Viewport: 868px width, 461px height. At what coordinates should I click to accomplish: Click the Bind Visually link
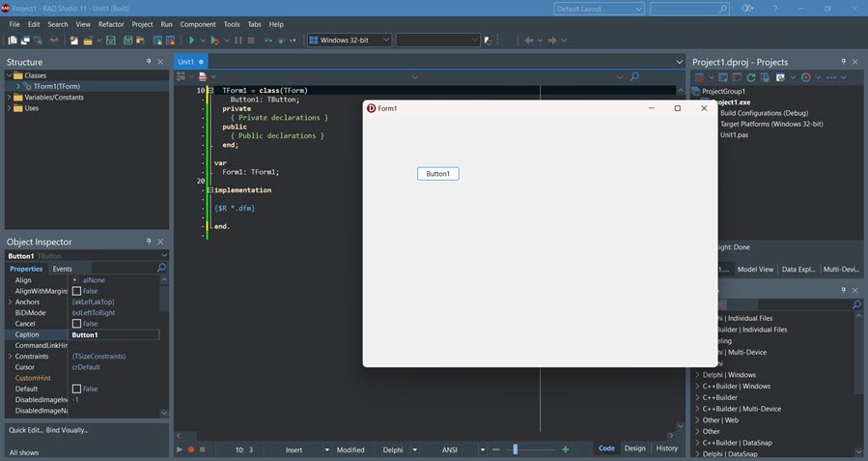click(x=68, y=430)
